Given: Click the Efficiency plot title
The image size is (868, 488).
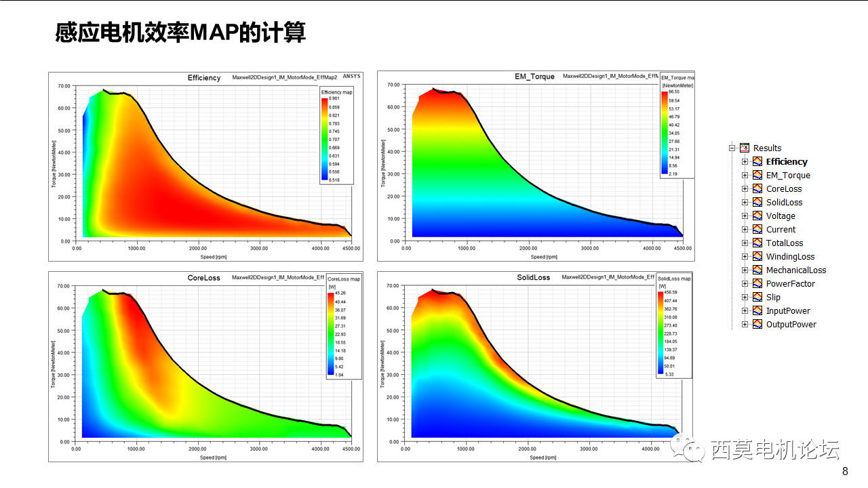Looking at the screenshot, I should click(x=205, y=78).
